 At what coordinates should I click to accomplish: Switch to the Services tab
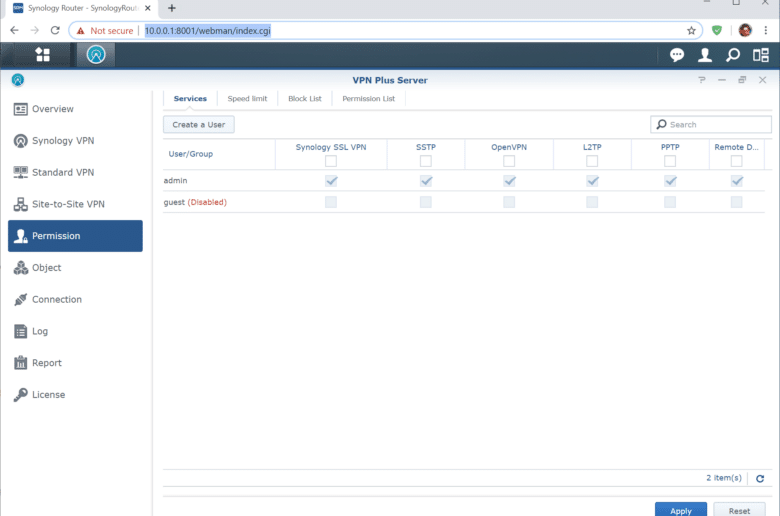[190, 99]
